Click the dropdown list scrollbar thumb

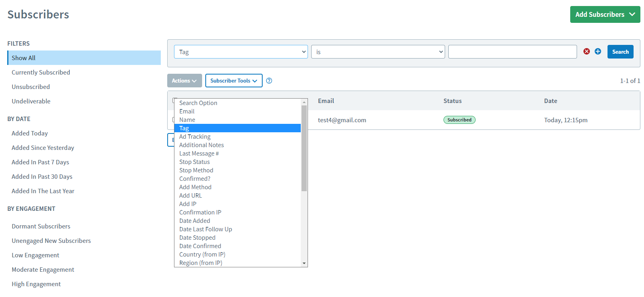(x=304, y=148)
